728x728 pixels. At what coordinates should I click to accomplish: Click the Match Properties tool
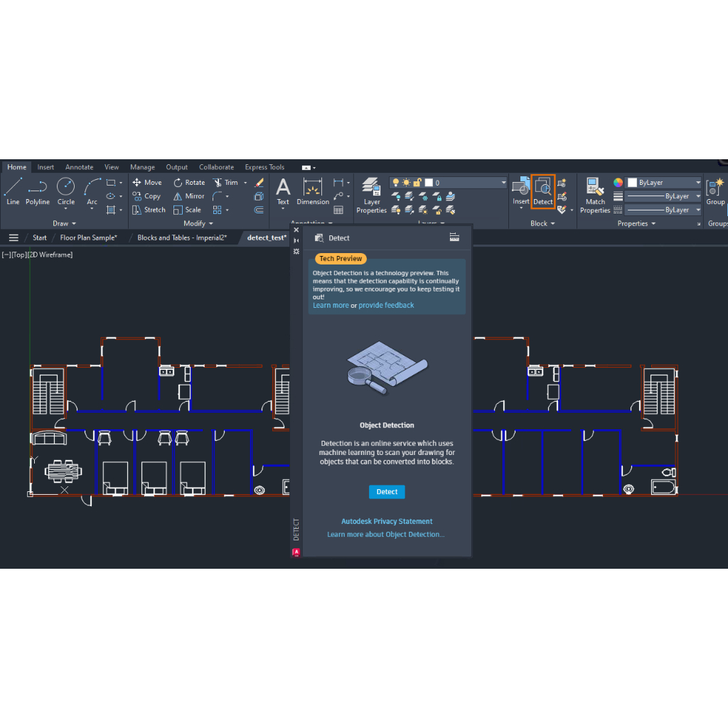click(595, 196)
